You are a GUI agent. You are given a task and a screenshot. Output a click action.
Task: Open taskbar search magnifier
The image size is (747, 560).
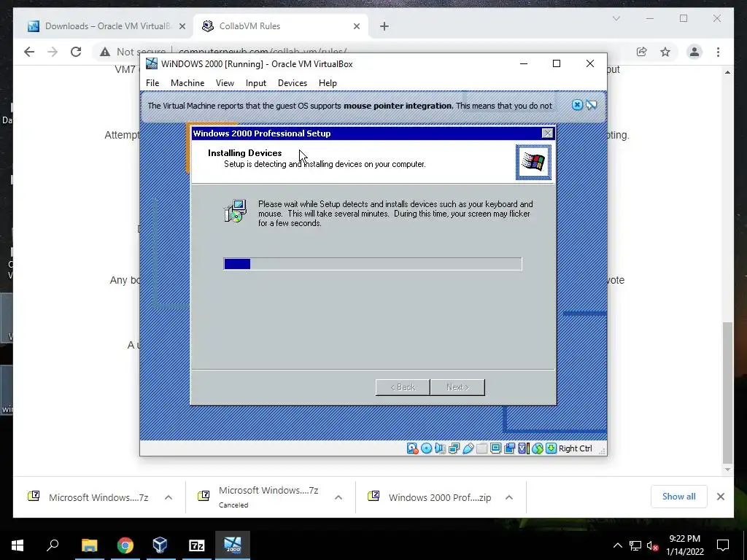click(x=53, y=545)
